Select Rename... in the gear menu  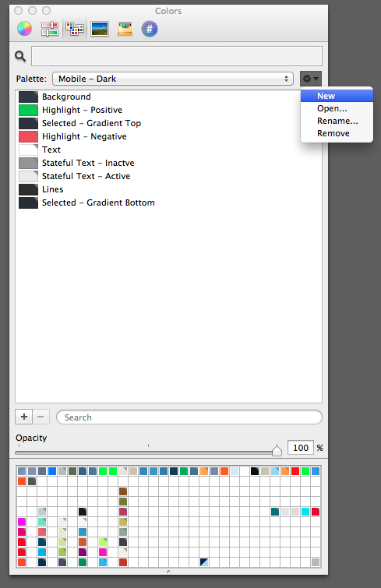pyautogui.click(x=337, y=121)
